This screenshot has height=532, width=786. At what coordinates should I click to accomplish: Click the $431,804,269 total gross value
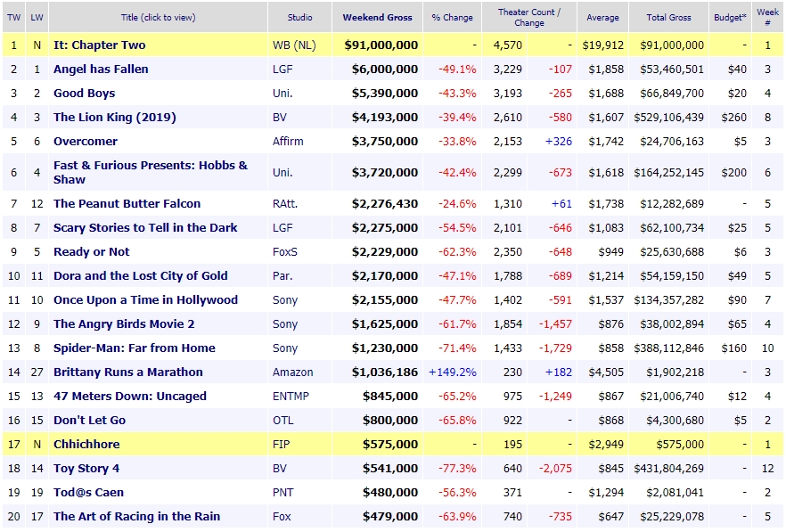point(669,469)
